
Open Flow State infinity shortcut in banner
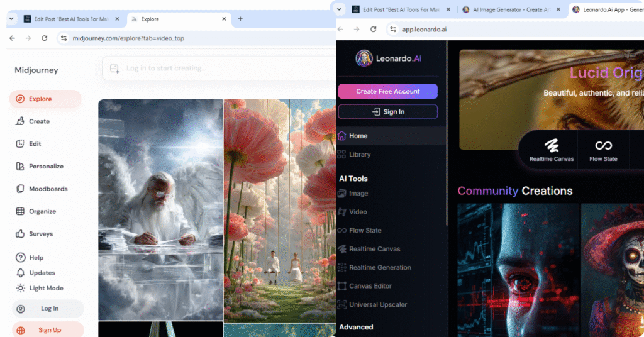coord(602,151)
